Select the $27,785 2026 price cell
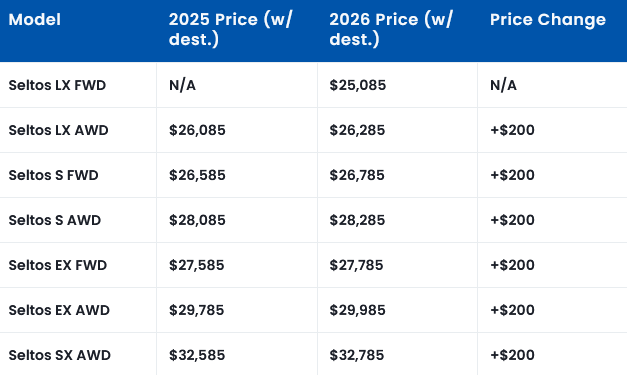The image size is (627, 375). [x=356, y=265]
